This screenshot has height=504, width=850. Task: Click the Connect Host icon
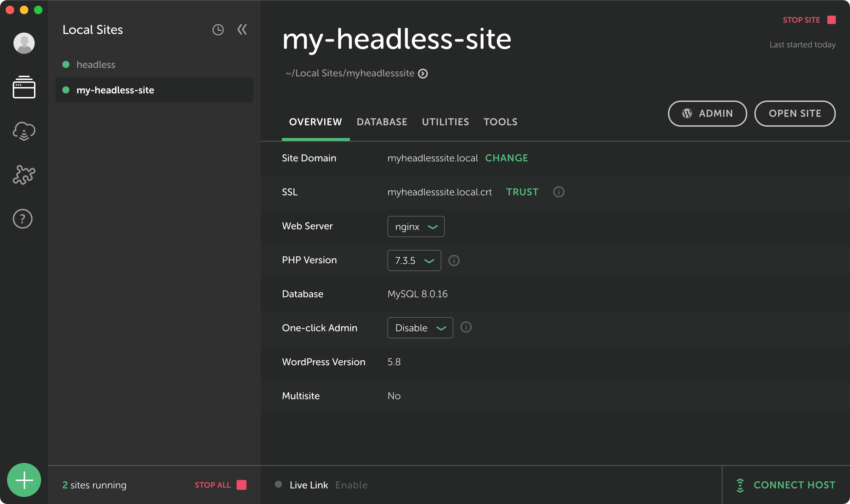(x=740, y=485)
